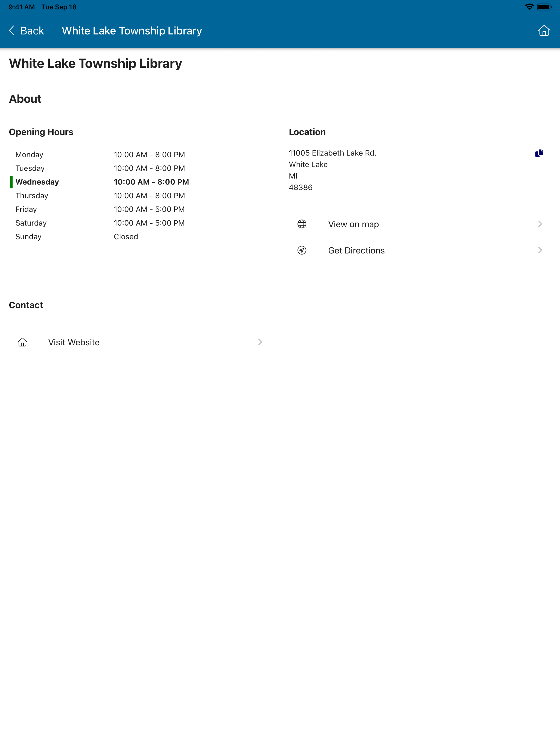The image size is (560, 747).
Task: Open the Visit Website chevron
Action: pyautogui.click(x=260, y=342)
